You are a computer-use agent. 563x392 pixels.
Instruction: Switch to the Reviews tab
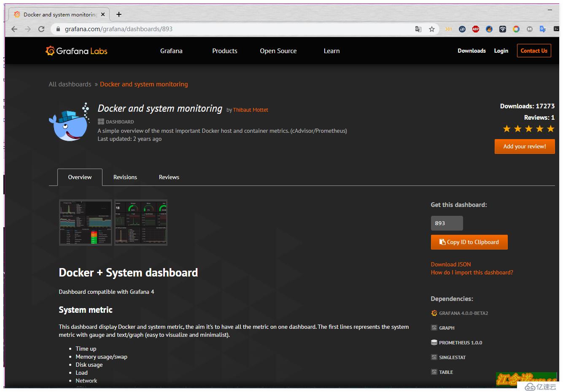pyautogui.click(x=169, y=177)
